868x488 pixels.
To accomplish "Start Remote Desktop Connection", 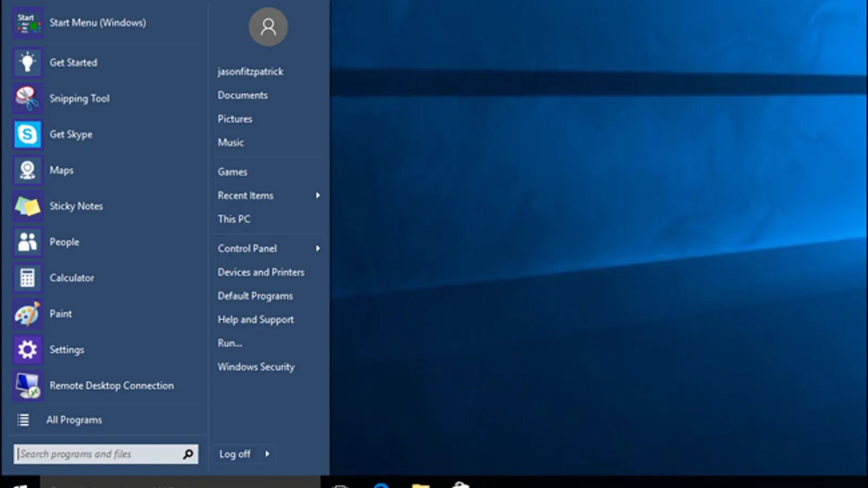I will click(x=105, y=386).
